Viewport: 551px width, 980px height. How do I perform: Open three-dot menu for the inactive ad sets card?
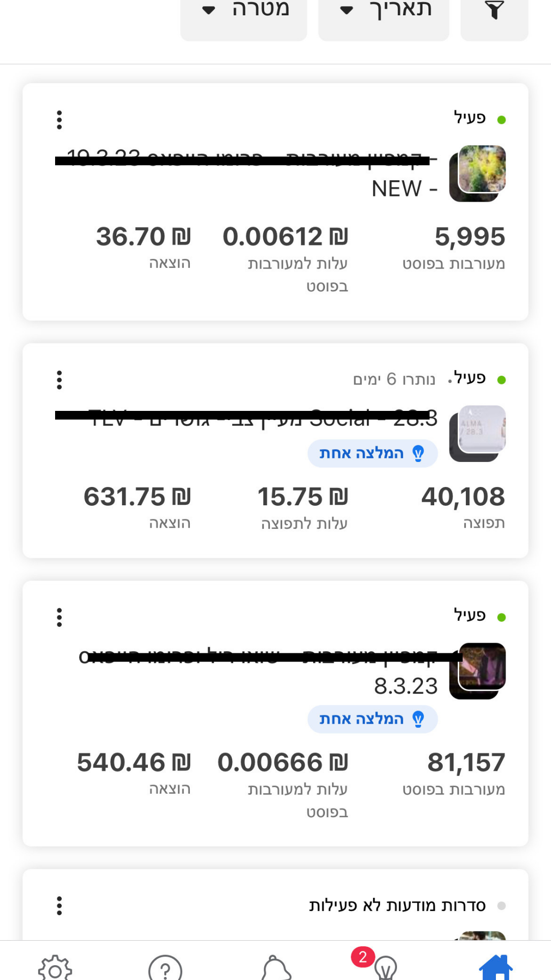click(x=59, y=905)
